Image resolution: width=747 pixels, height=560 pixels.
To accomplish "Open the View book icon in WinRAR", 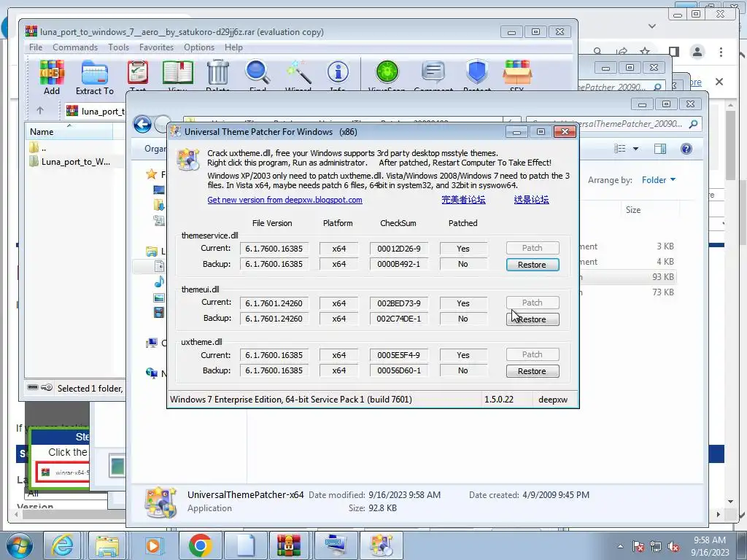I will (x=178, y=75).
